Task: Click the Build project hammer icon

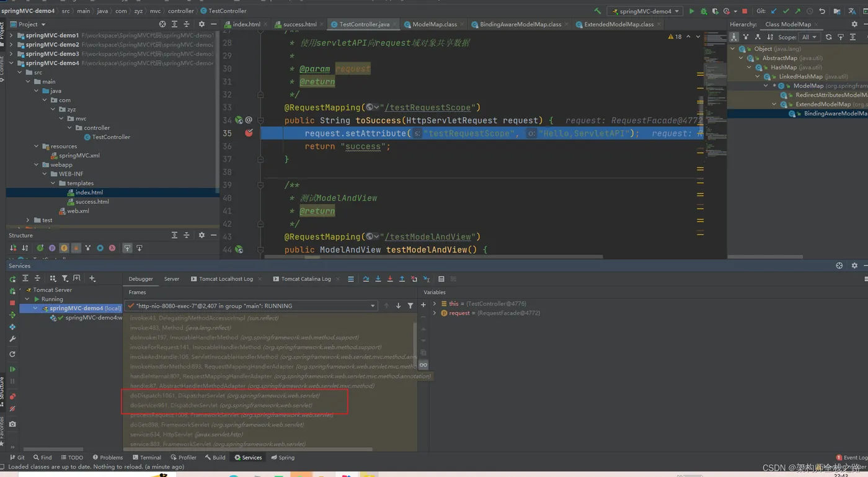Action: point(598,11)
